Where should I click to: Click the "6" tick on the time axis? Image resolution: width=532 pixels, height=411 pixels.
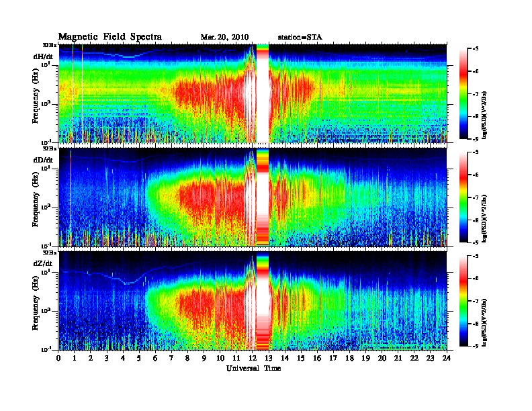[x=155, y=358]
